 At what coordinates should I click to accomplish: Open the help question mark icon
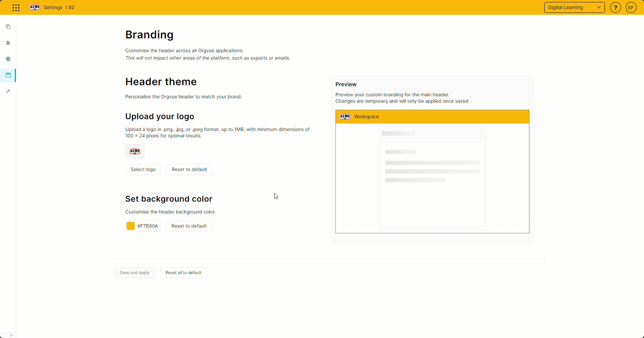[615, 7]
